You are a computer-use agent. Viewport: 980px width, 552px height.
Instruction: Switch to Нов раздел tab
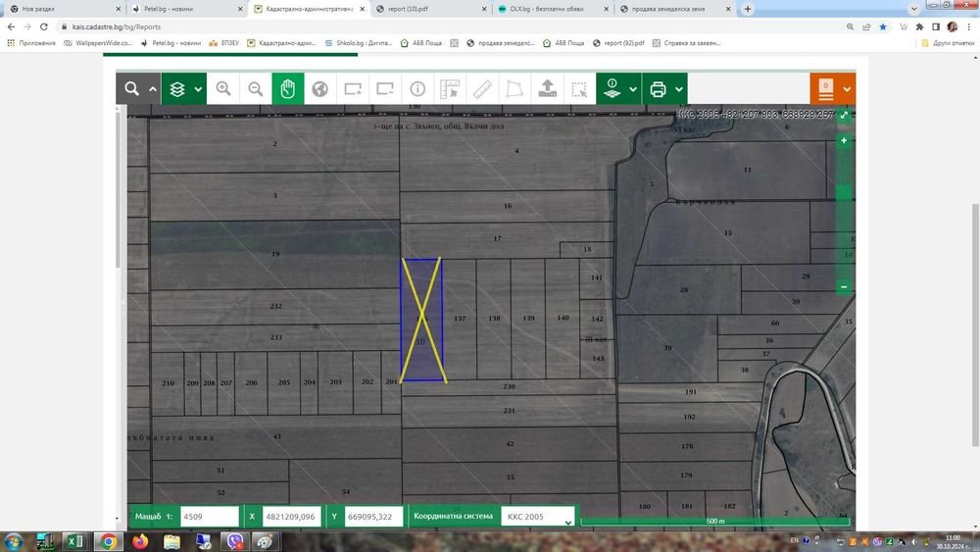tap(64, 9)
